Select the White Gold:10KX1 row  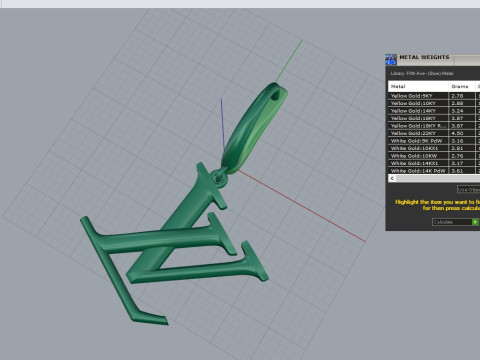pyautogui.click(x=434, y=148)
